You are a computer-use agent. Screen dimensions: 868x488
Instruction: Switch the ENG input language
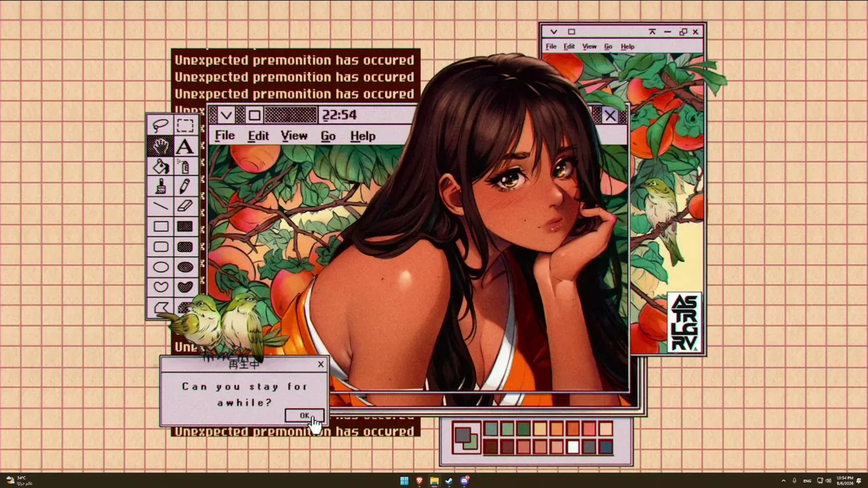807,481
